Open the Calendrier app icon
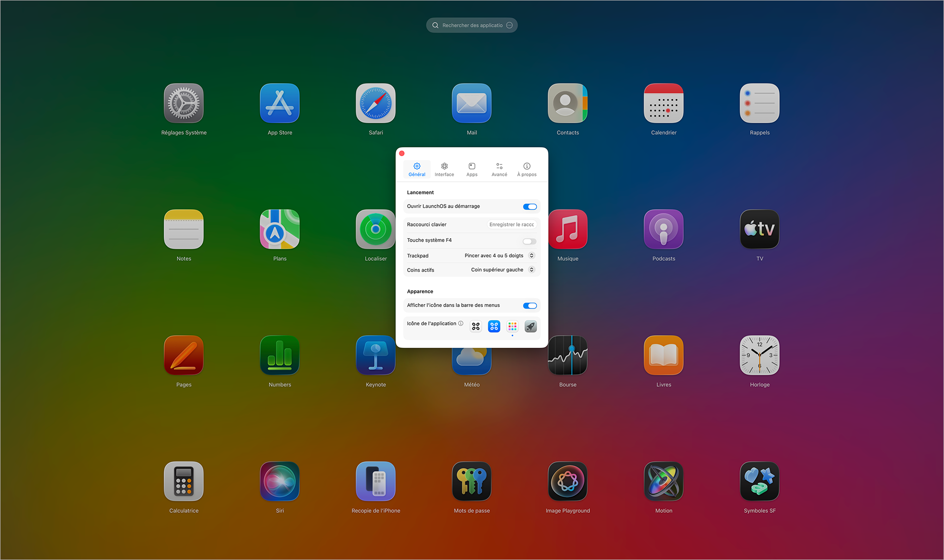The image size is (944, 560). tap(664, 103)
